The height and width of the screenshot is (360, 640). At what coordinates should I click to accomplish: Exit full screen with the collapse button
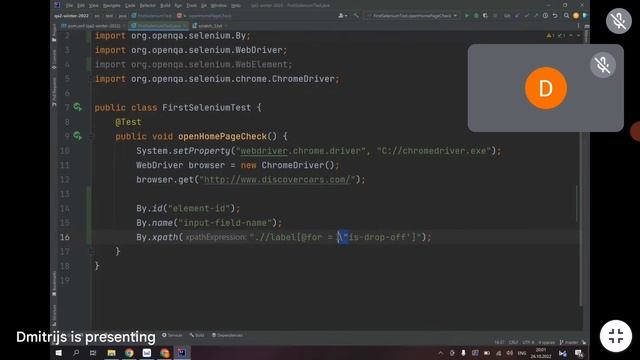616,336
